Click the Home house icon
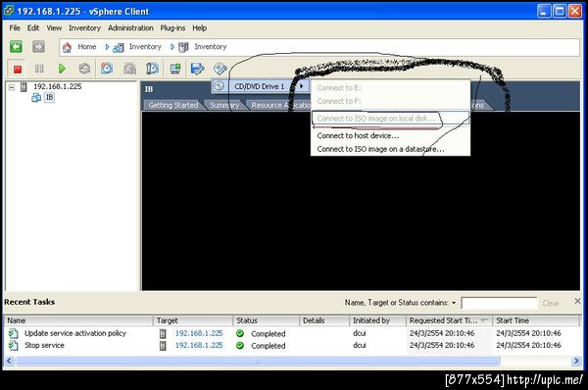Screen dimensions: 588x390 pyautogui.click(x=67, y=47)
